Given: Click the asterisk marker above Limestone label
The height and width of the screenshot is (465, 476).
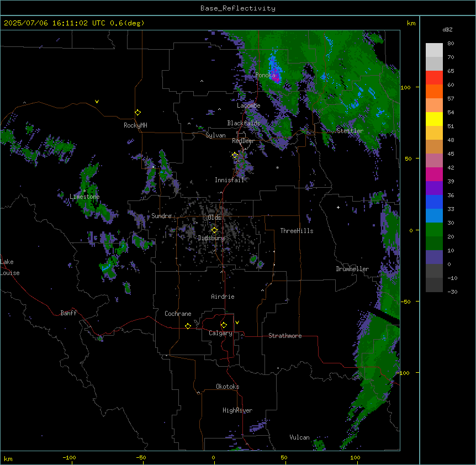Looking at the screenshot, I should 84,191.
